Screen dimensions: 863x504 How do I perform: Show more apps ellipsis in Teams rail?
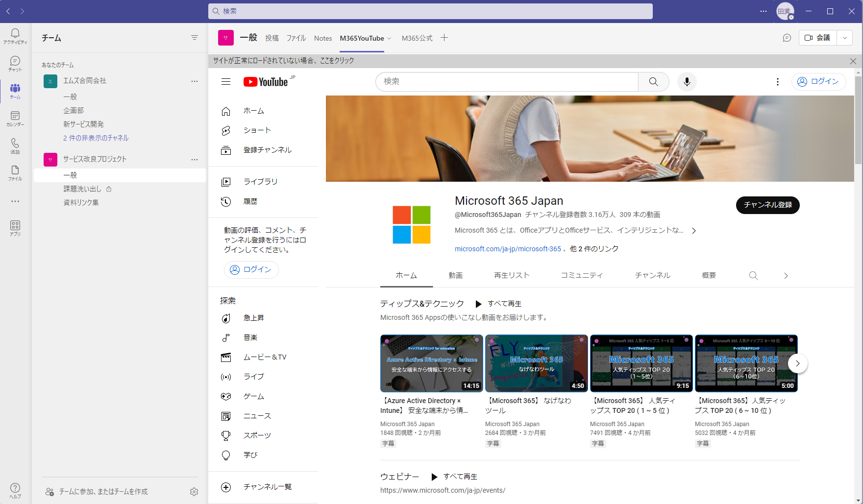click(15, 201)
